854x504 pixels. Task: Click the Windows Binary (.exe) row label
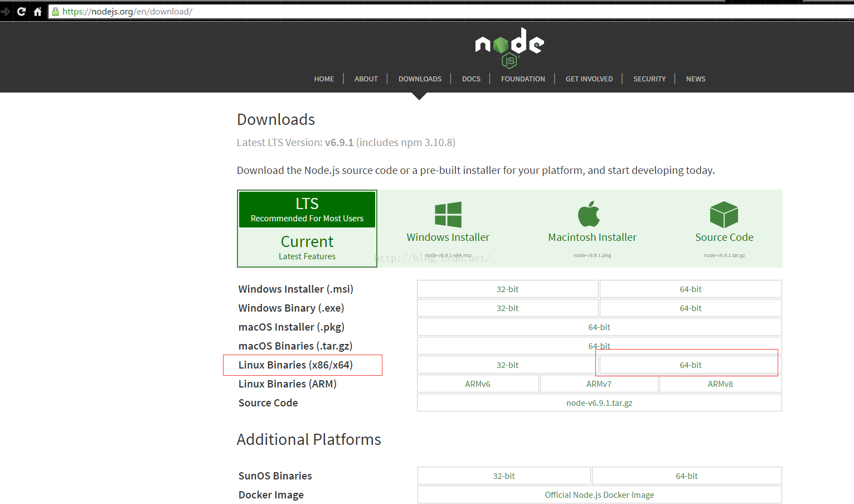click(x=292, y=308)
